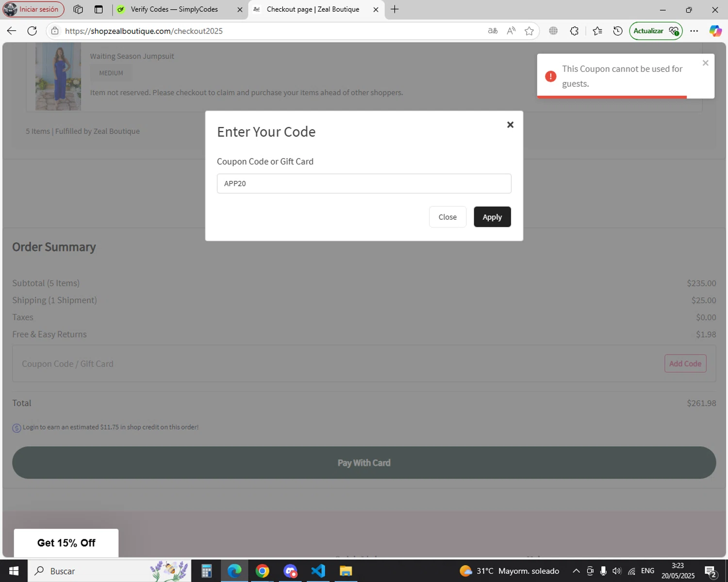Click the shop credit dollar icon

point(17,428)
